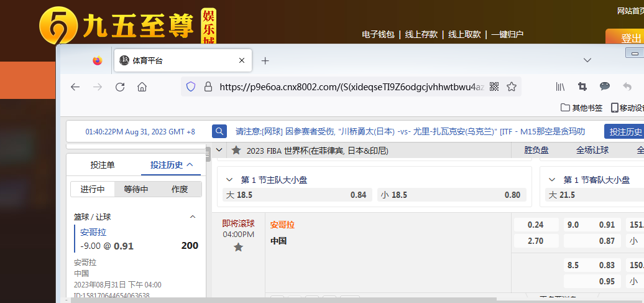Click the 登出 logout button
This screenshot has width=644, height=303.
[x=625, y=38]
